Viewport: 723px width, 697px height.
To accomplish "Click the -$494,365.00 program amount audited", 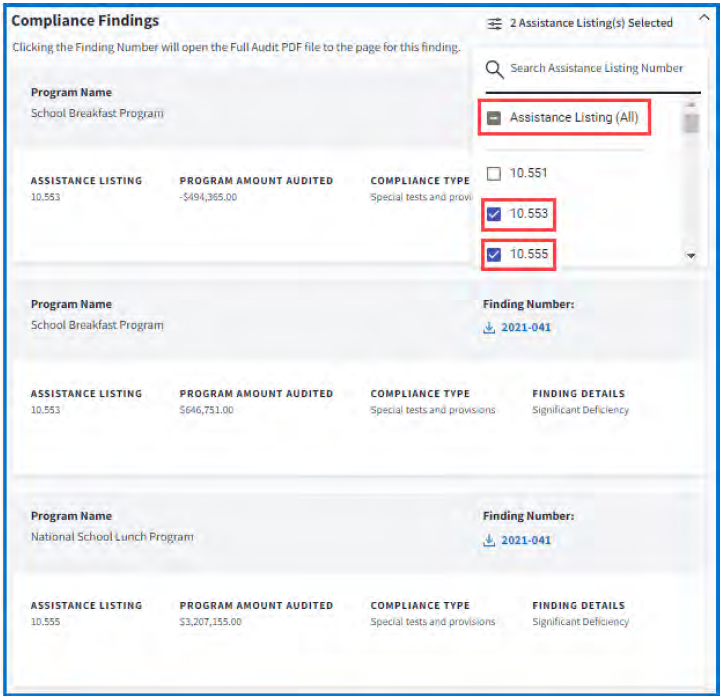I will (208, 198).
